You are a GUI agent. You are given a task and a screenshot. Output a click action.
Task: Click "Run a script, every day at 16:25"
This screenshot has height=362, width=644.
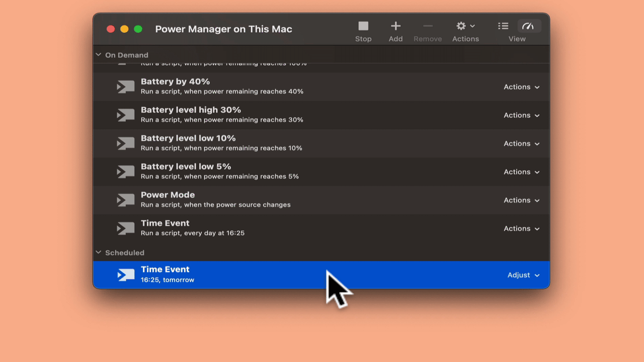click(193, 233)
